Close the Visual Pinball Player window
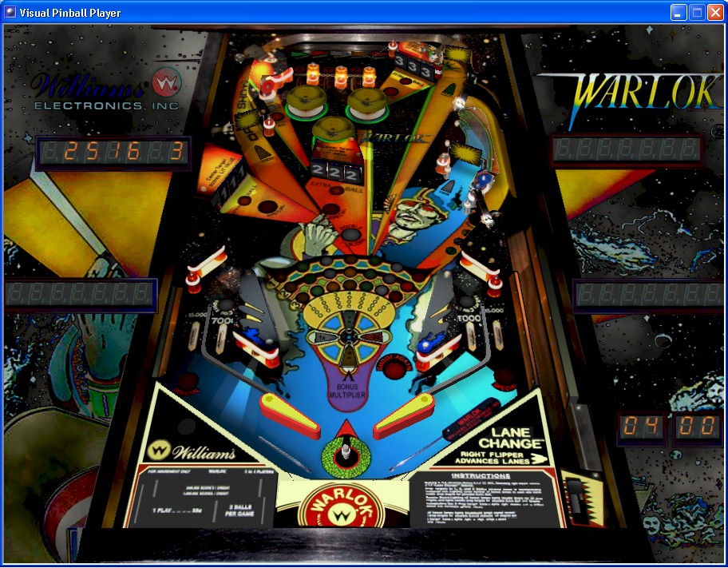Screen dimensions: 728x568 click(x=715, y=13)
